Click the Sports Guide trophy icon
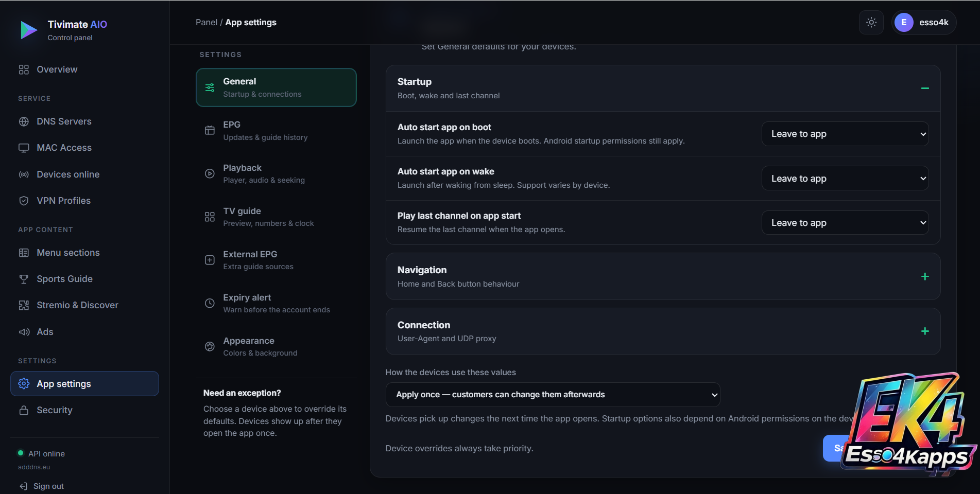The image size is (980, 494). click(x=24, y=279)
